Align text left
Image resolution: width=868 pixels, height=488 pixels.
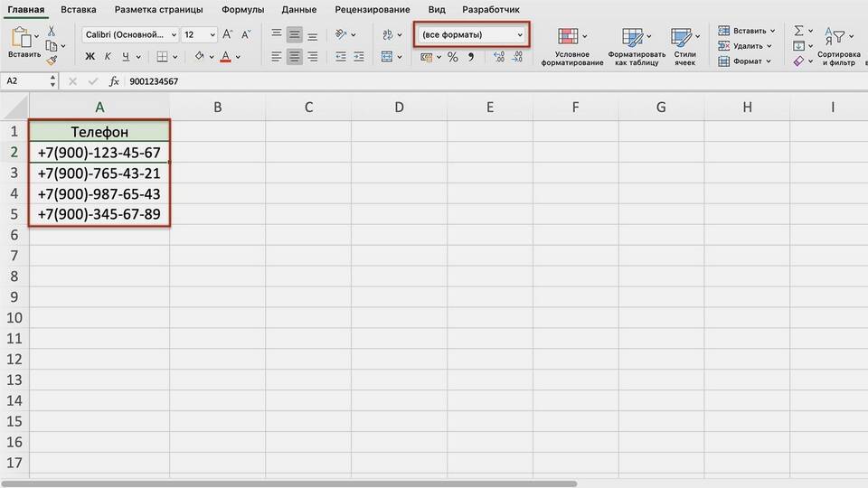coord(277,56)
